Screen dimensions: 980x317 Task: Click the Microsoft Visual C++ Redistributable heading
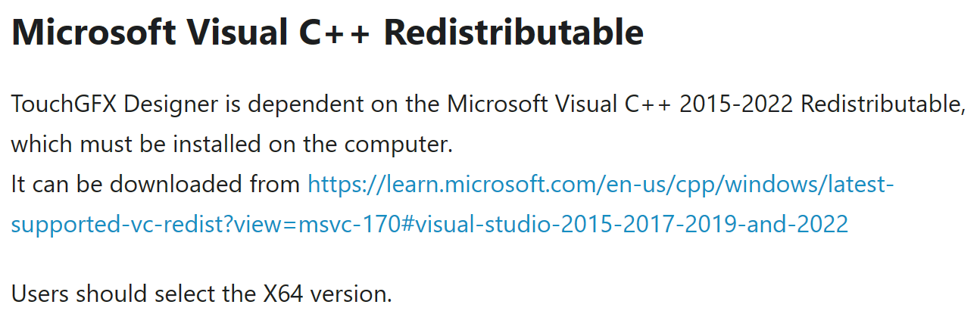(327, 33)
